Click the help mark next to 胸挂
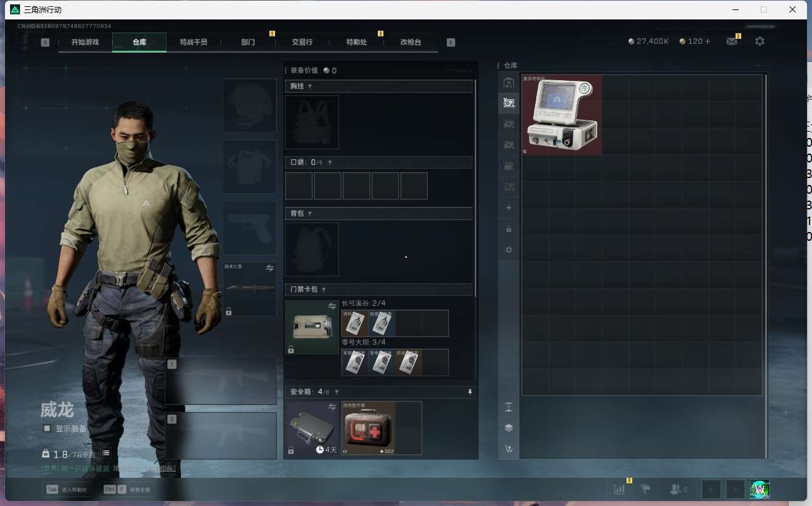Viewport: 812px width, 506px height. point(310,87)
